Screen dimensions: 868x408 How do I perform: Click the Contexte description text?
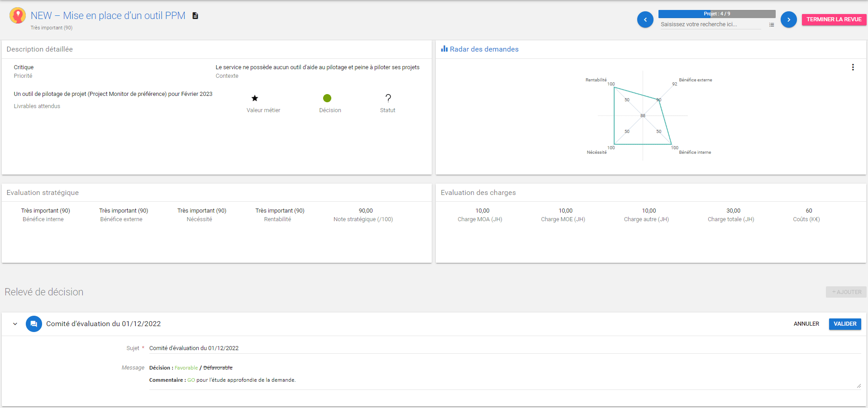point(317,67)
